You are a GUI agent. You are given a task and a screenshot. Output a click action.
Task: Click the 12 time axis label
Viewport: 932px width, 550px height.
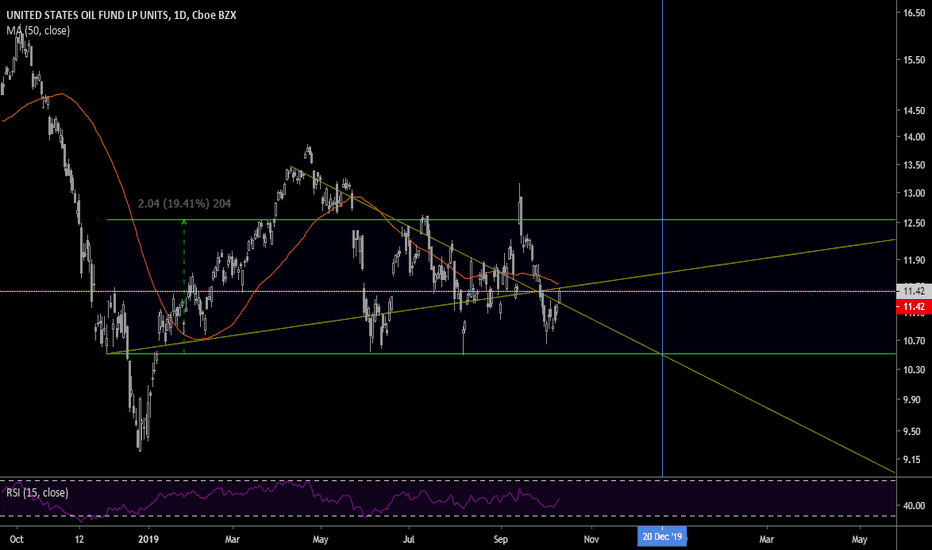[x=80, y=539]
